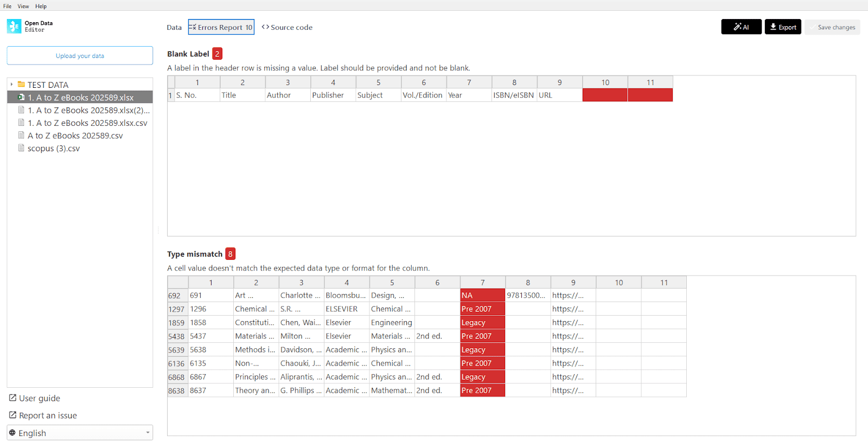Click the Export download button

pos(782,27)
